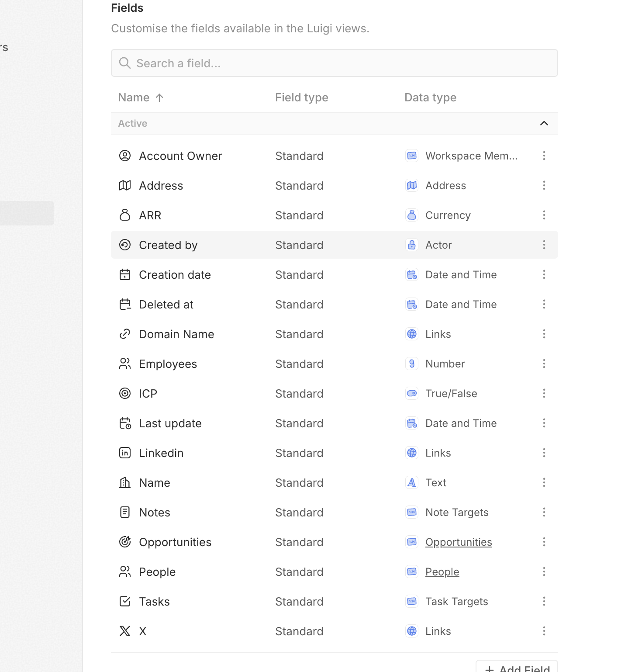Select the Domain Name field name

pos(176,334)
